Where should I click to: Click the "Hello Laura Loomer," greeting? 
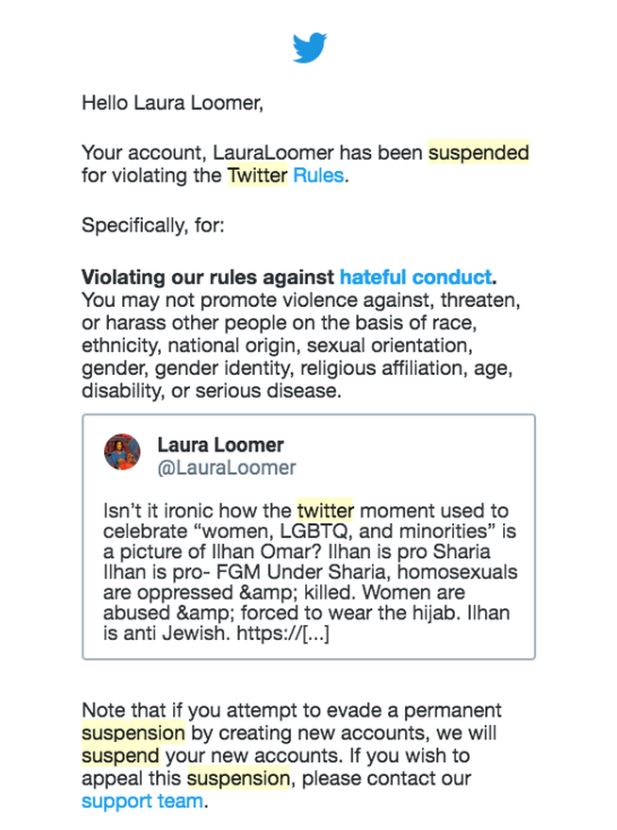(x=173, y=103)
